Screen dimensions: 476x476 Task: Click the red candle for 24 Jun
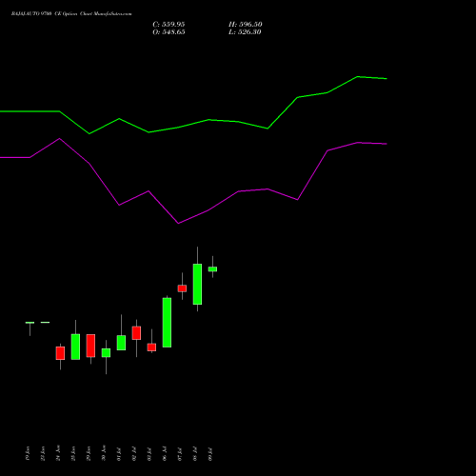[x=60, y=353]
